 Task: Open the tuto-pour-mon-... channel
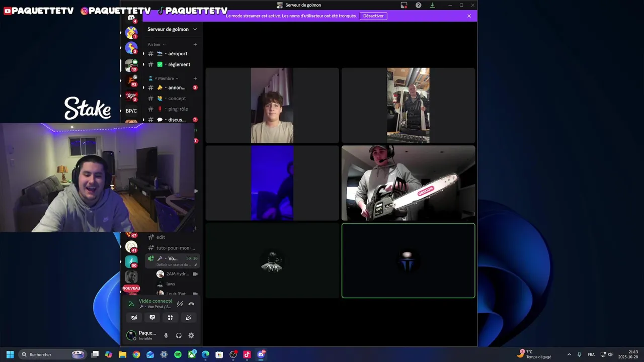(x=172, y=248)
